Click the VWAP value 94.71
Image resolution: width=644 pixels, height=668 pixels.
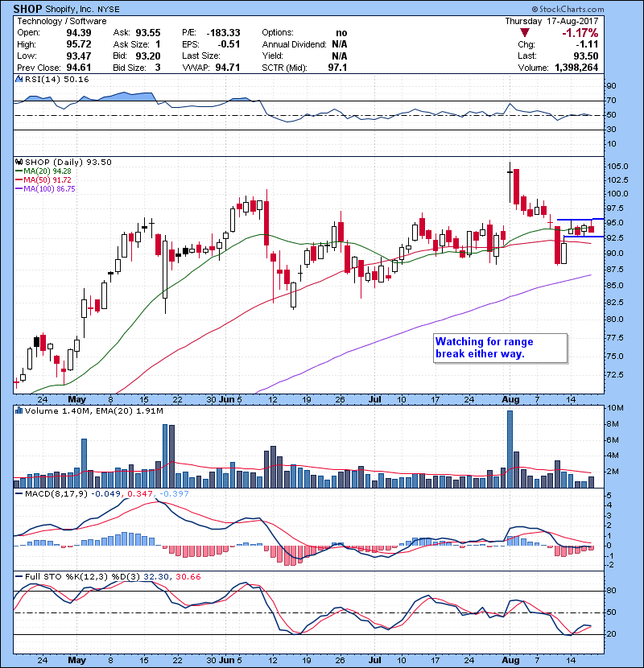tap(228, 68)
